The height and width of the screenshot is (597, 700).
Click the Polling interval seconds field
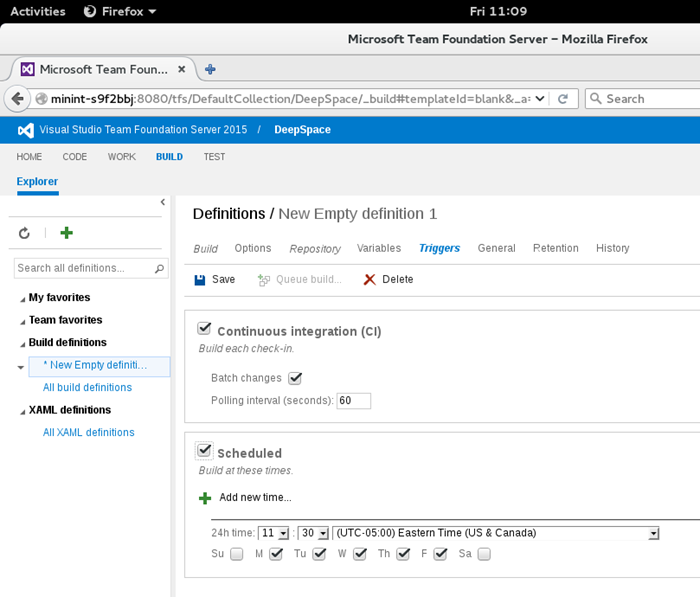pos(354,401)
